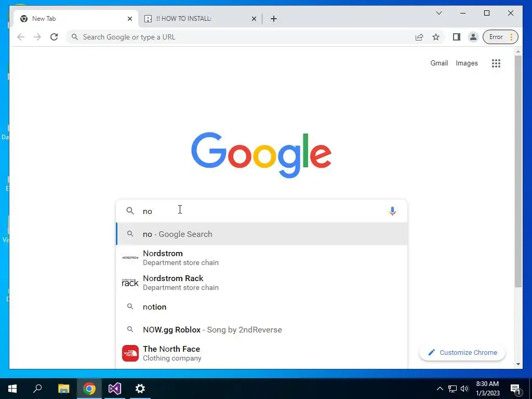Open Visual Studio from taskbar
Screen dimensions: 532x399
point(115,389)
